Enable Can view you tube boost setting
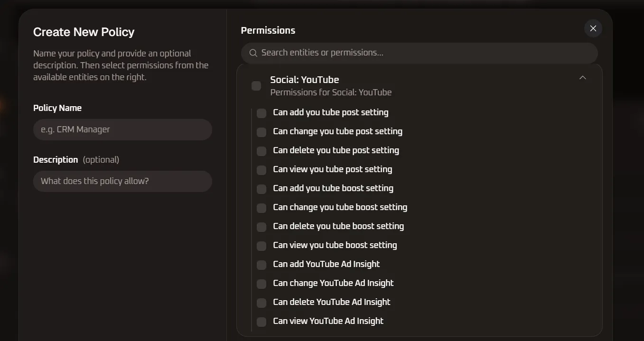The width and height of the screenshot is (644, 341). click(261, 246)
